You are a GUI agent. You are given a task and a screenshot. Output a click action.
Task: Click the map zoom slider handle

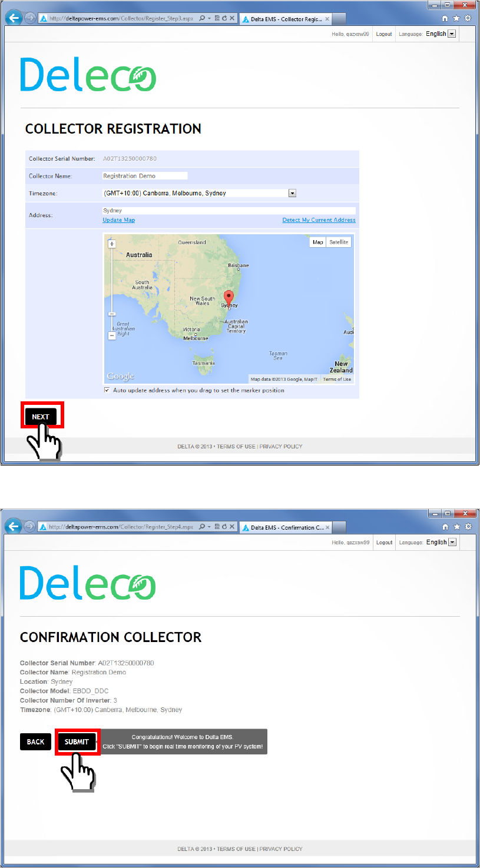point(112,314)
